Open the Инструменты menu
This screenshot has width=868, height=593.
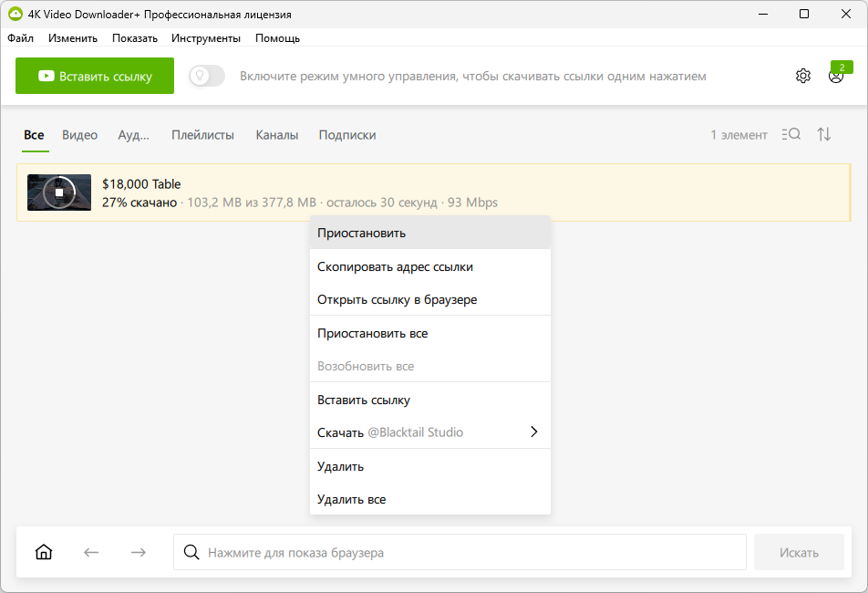[x=206, y=38]
